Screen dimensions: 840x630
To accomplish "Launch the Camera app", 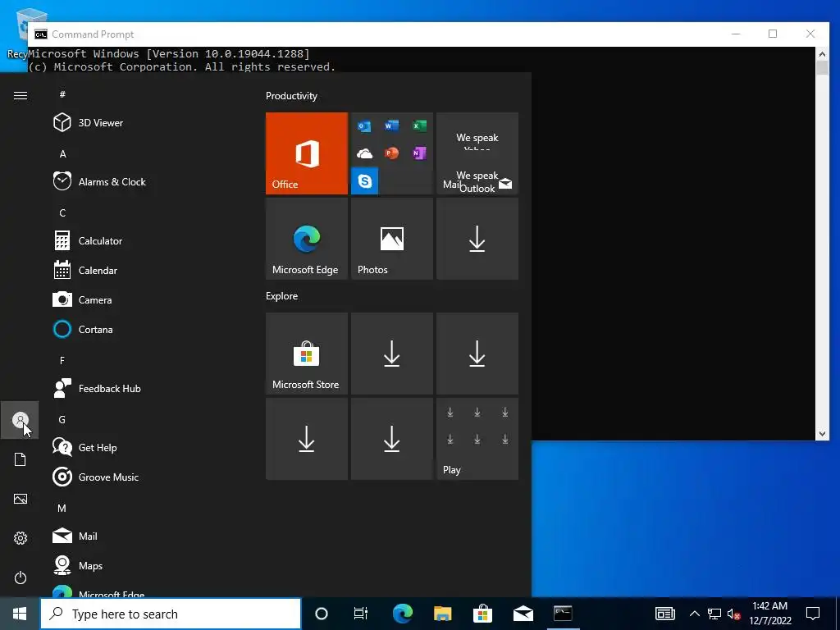I will click(x=144, y=299).
